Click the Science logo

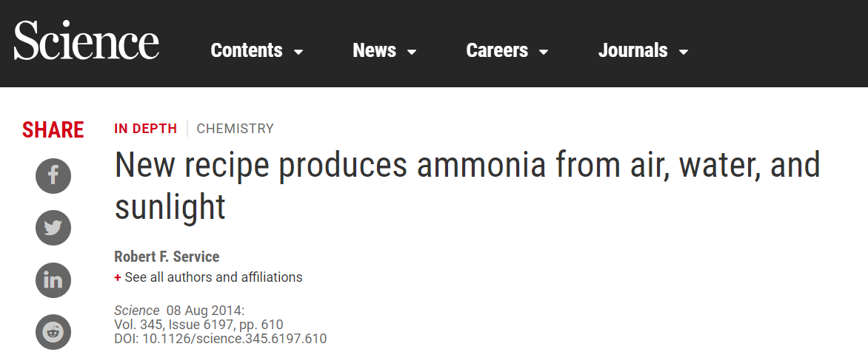(x=87, y=41)
